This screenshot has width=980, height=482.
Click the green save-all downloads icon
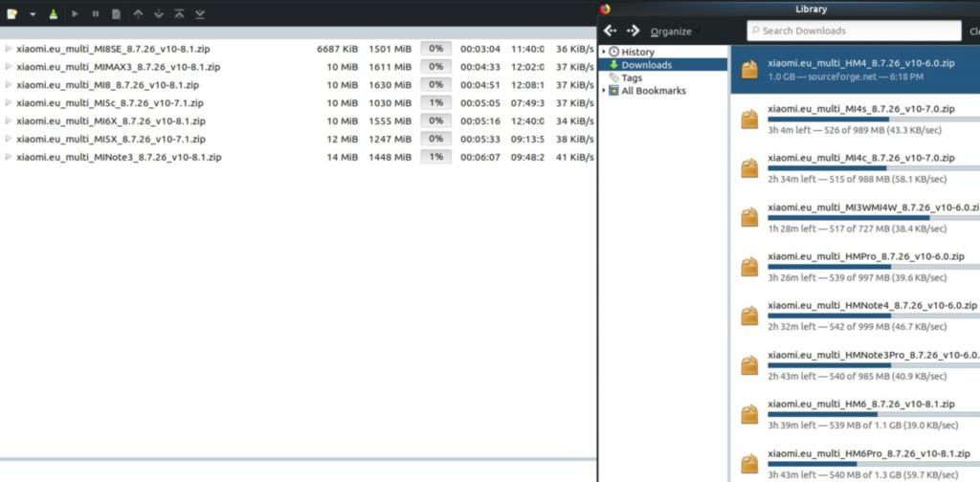point(54,13)
